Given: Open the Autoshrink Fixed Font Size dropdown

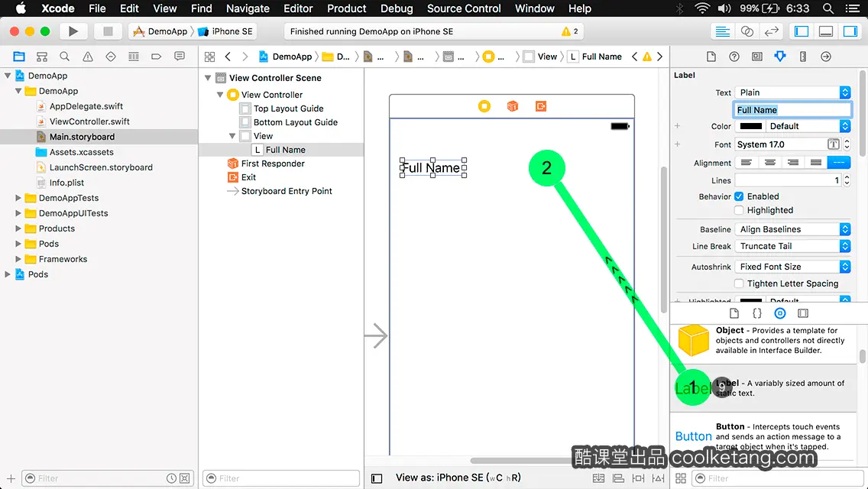Looking at the screenshot, I should pyautogui.click(x=792, y=267).
